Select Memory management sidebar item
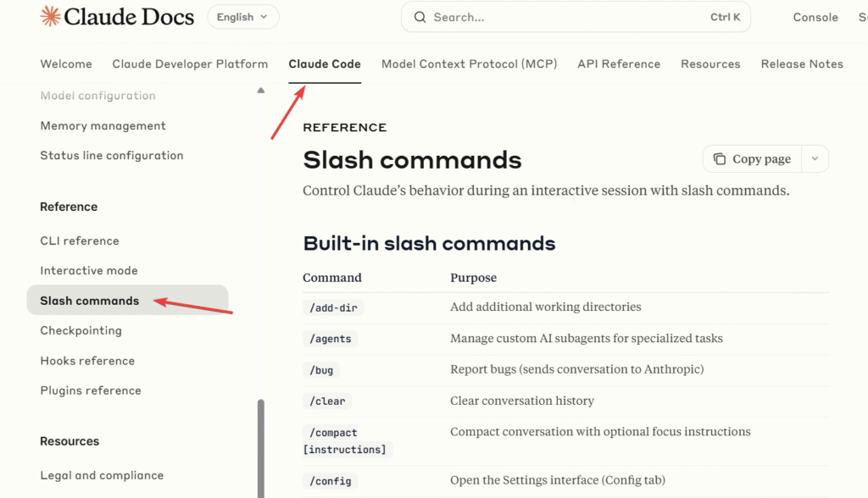This screenshot has width=868, height=498. (103, 126)
